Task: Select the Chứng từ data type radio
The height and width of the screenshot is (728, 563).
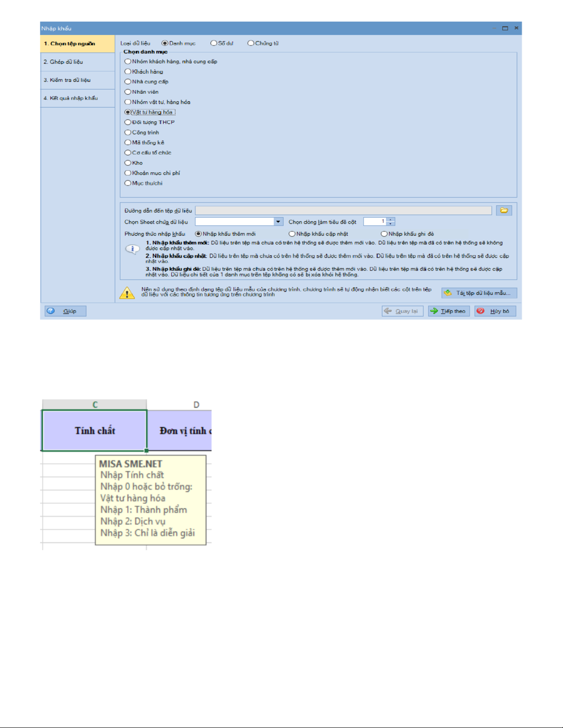Action: point(250,43)
